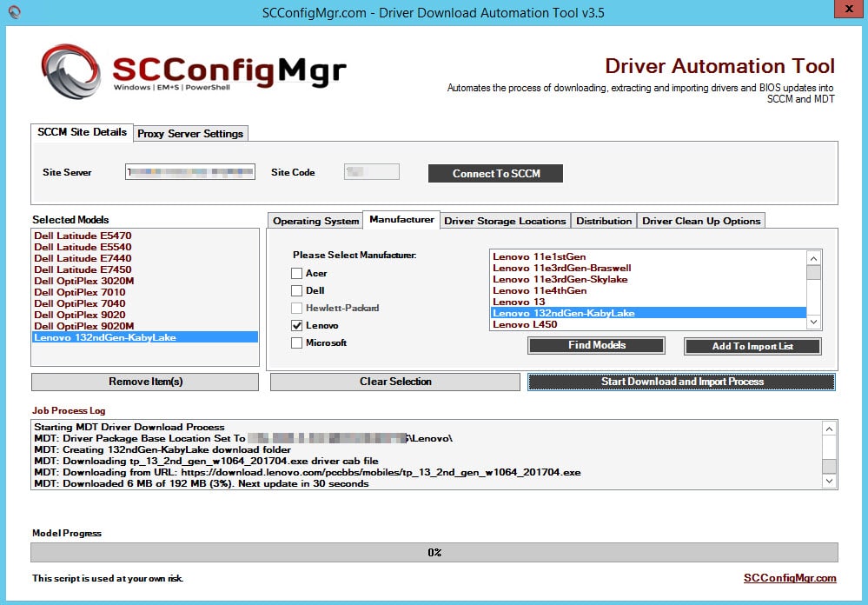
Task: Click Add To Import List button
Action: [752, 346]
